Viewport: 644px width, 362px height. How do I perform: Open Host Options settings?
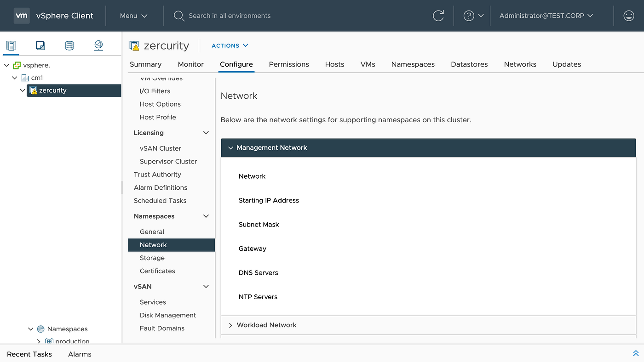pyautogui.click(x=160, y=104)
